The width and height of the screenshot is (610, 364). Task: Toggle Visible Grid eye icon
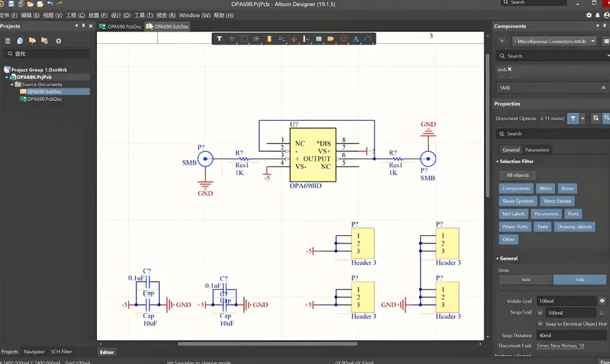601,301
